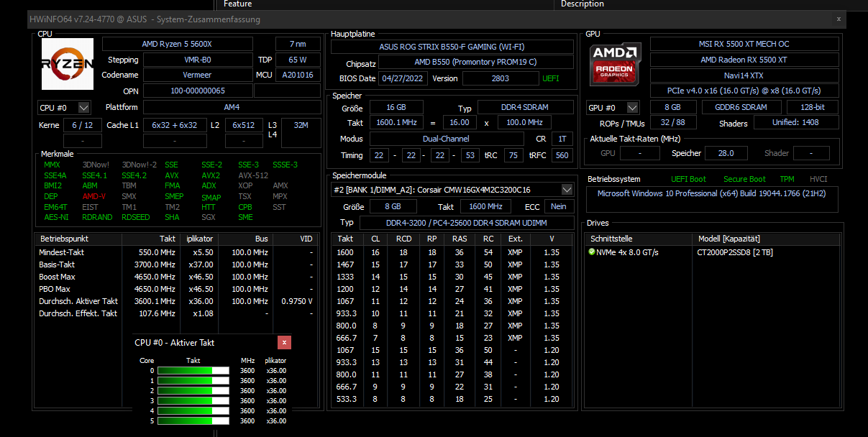The image size is (868, 437).
Task: Click the BIOS Date 04/27/2022 field
Action: click(x=403, y=78)
